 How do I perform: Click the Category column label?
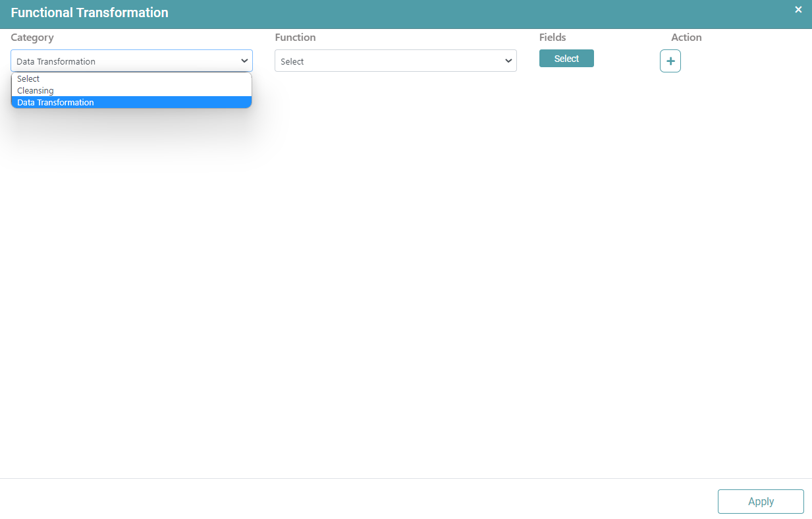tap(32, 38)
